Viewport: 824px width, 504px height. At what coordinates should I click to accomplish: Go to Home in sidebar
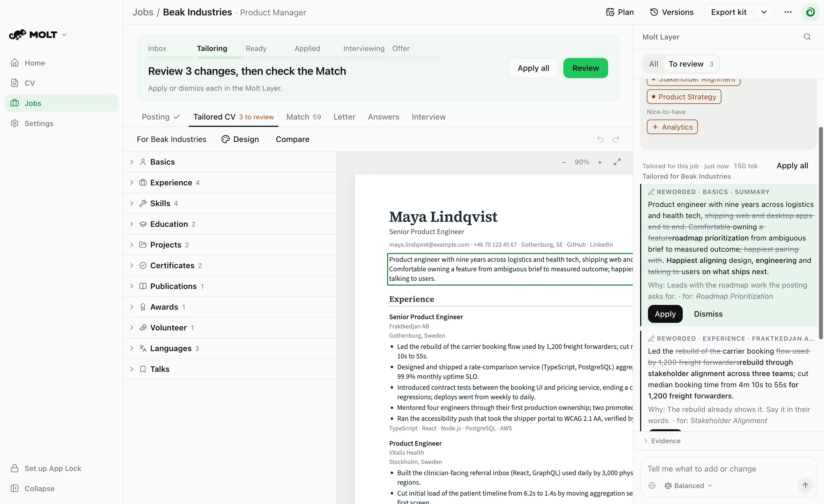[x=62, y=63]
